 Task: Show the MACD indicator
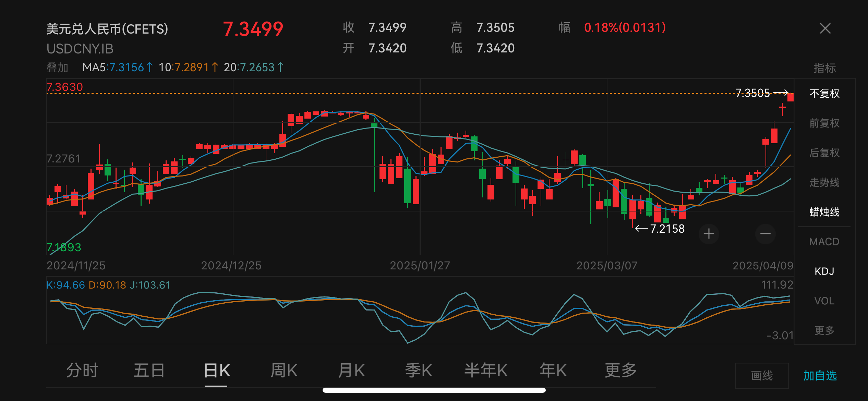(824, 242)
